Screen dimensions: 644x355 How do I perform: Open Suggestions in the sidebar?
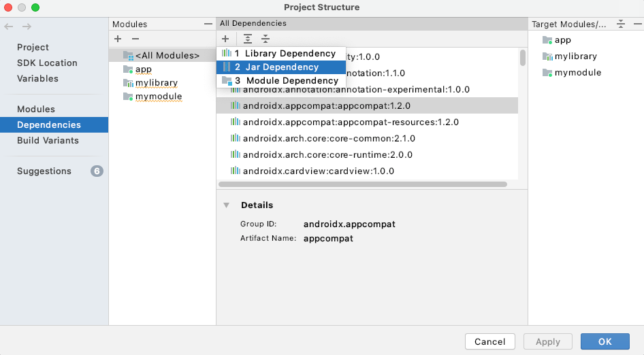44,171
